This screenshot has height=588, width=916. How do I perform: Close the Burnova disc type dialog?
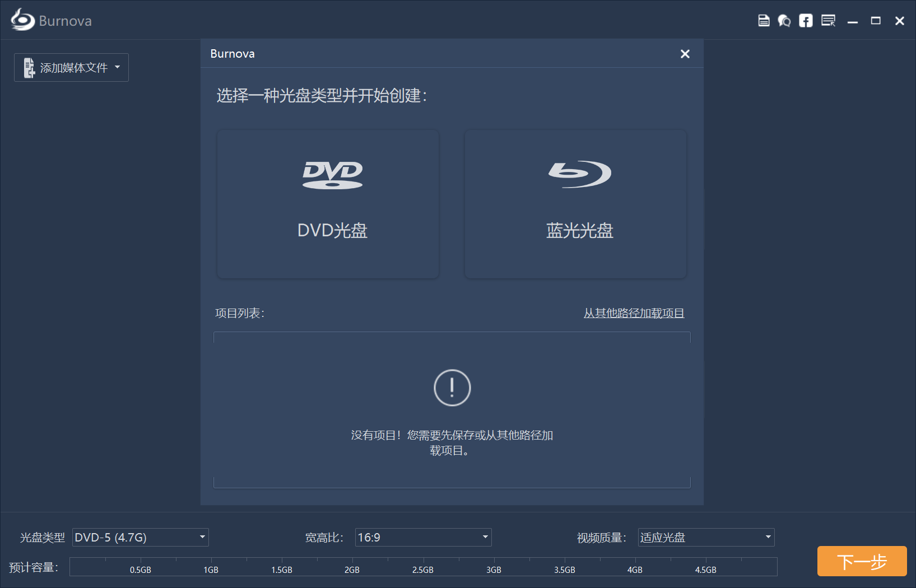pyautogui.click(x=685, y=54)
